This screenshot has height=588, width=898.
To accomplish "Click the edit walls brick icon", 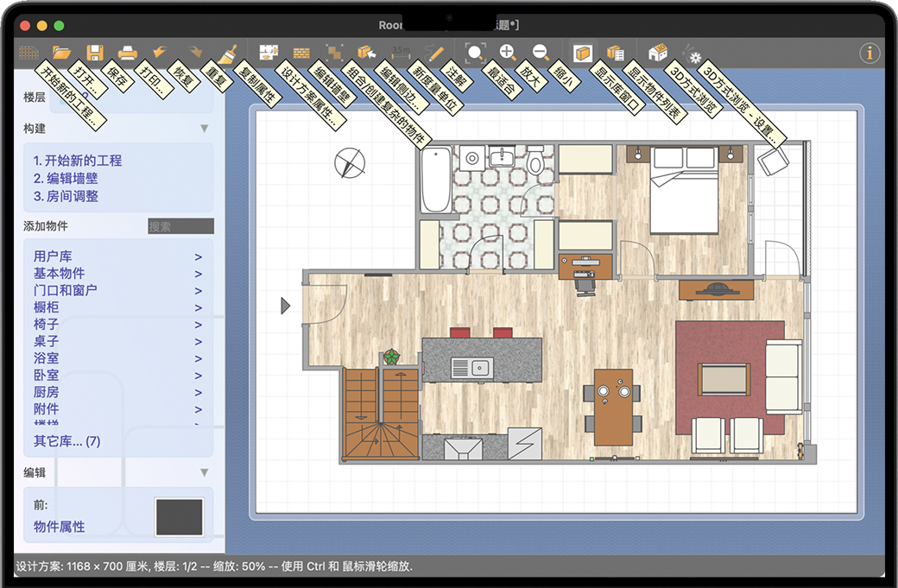I will [x=301, y=53].
